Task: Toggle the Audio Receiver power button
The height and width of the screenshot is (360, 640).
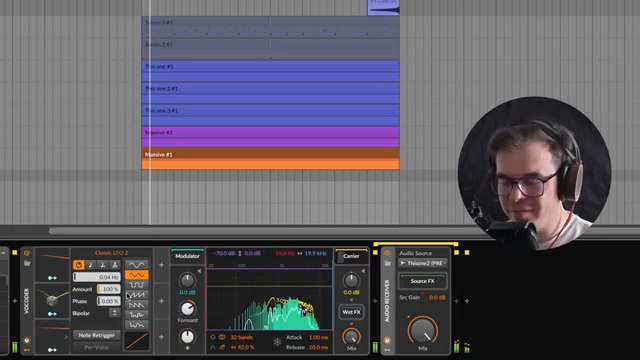Action: [387, 253]
